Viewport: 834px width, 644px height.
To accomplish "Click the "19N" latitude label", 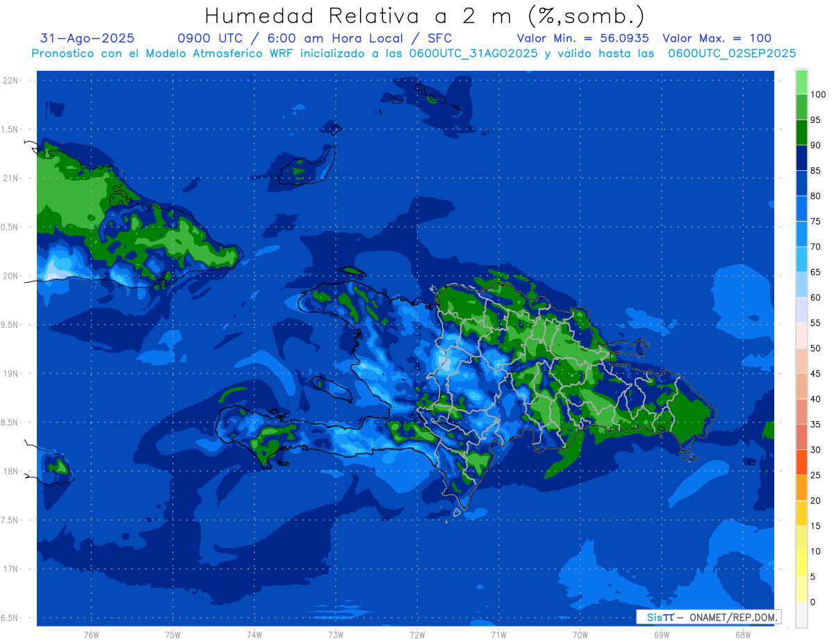I will coord(11,373).
